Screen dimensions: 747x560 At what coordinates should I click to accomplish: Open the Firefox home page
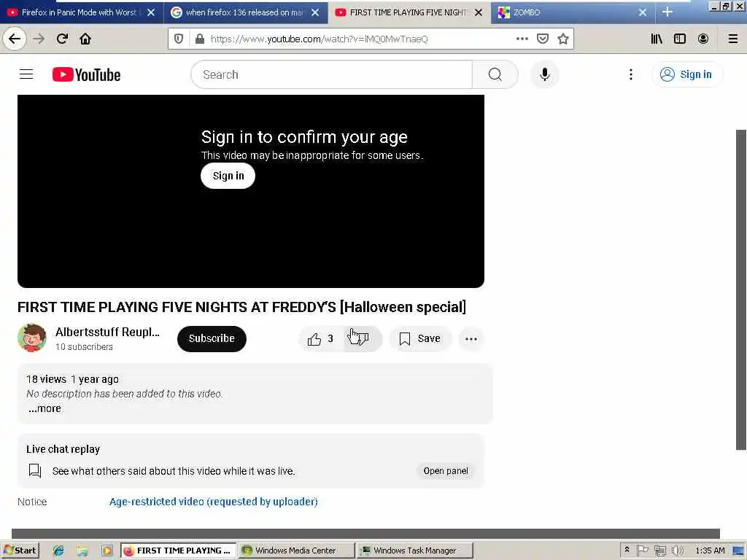[x=85, y=39]
